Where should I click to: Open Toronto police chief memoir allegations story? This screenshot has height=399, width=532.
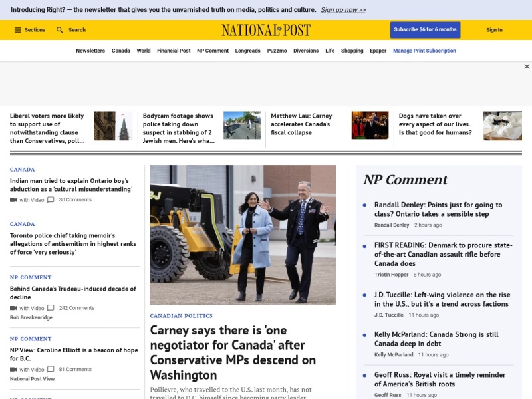pos(73,244)
